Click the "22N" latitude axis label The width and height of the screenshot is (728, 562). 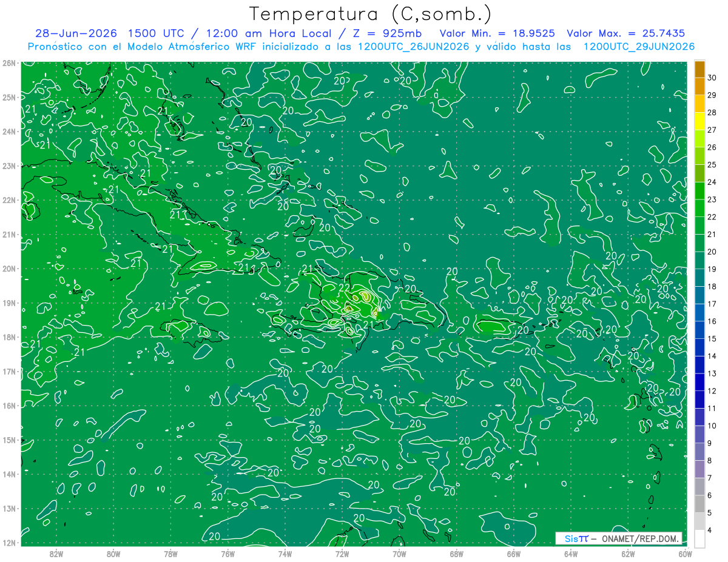coord(9,200)
